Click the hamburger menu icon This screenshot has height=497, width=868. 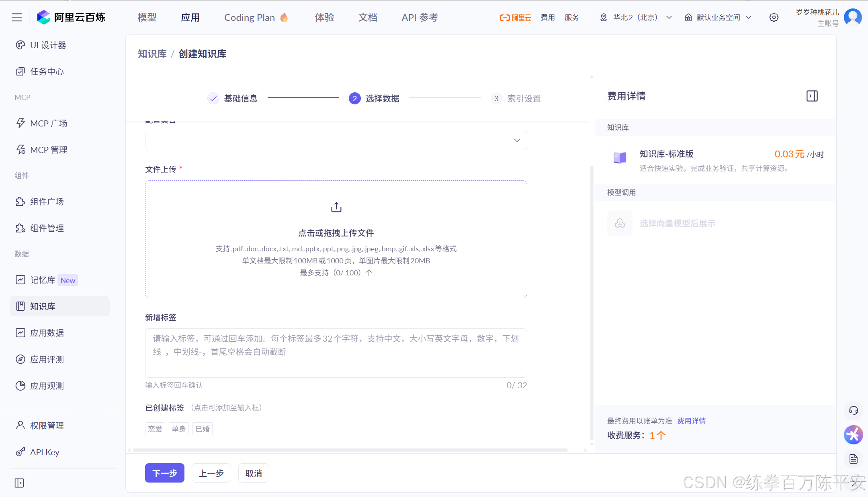point(17,17)
